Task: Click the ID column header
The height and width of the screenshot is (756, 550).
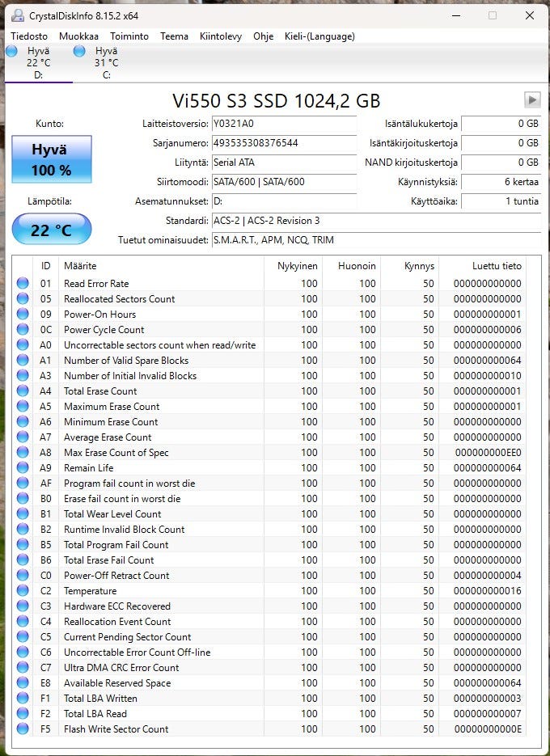Action: [x=46, y=266]
